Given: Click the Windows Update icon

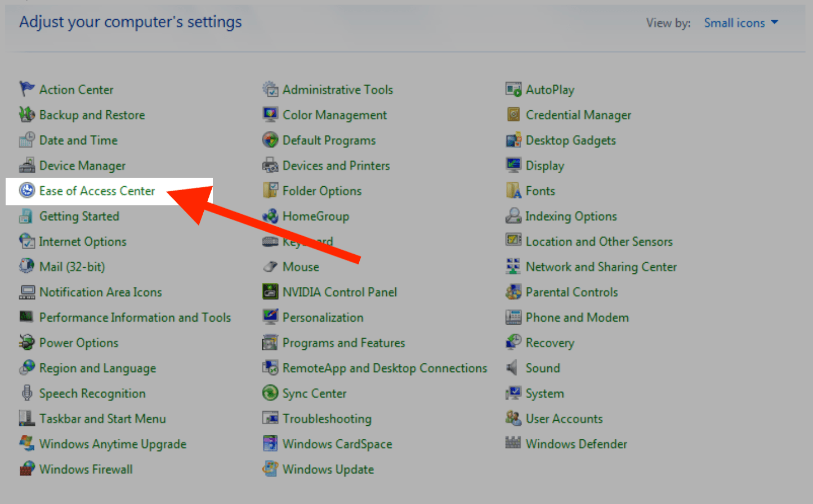Looking at the screenshot, I should tap(270, 469).
